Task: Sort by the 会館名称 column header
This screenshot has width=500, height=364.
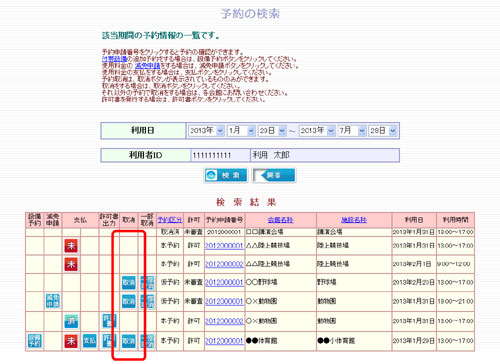Action: tap(280, 220)
